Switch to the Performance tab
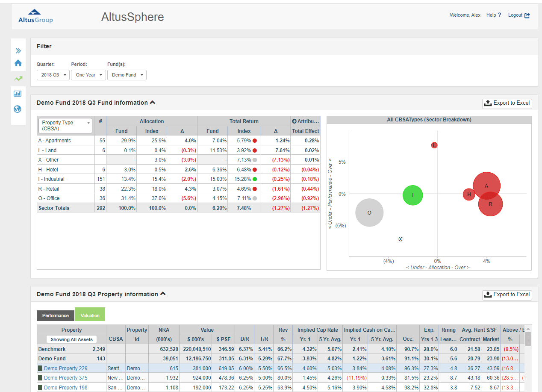This screenshot has width=542, height=392. 56,315
